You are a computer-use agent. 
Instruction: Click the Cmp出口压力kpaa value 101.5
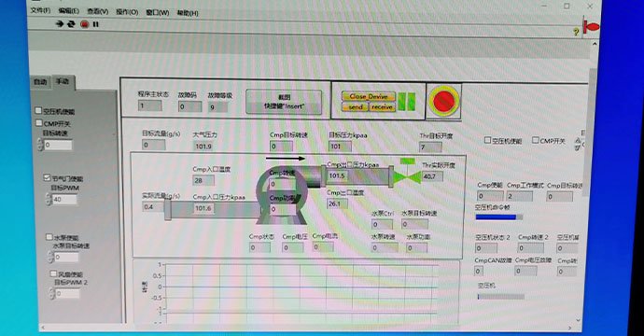click(339, 175)
